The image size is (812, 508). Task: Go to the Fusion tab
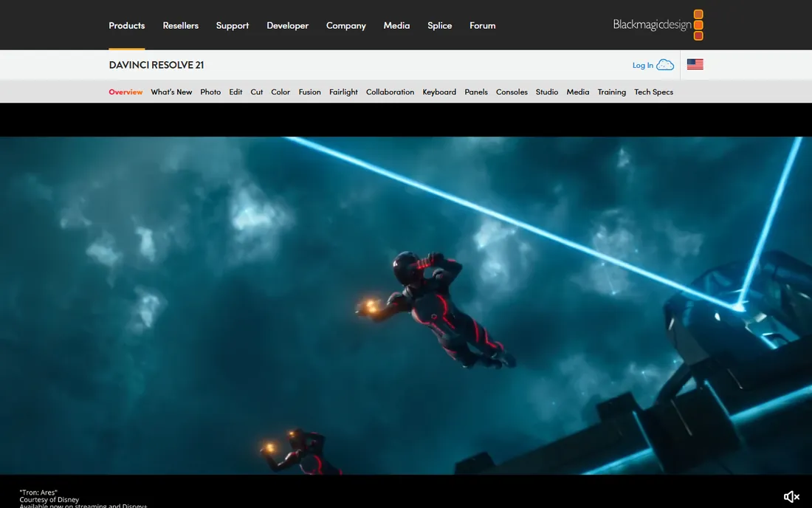pos(310,92)
